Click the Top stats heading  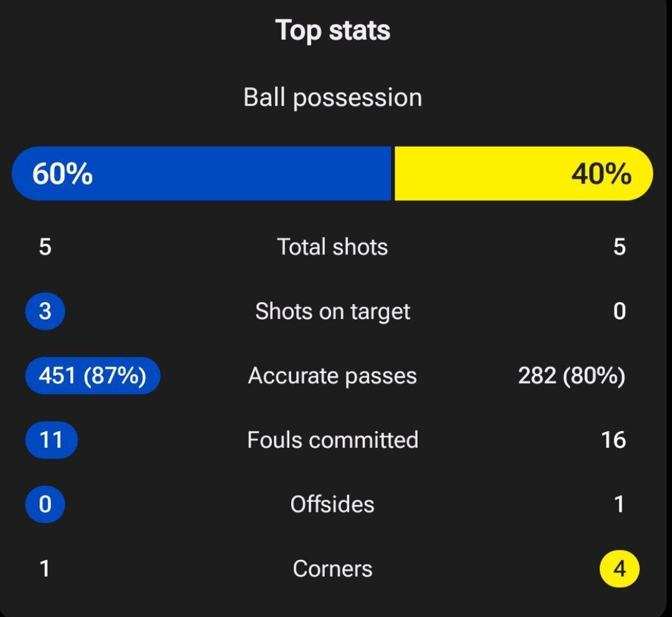[333, 30]
